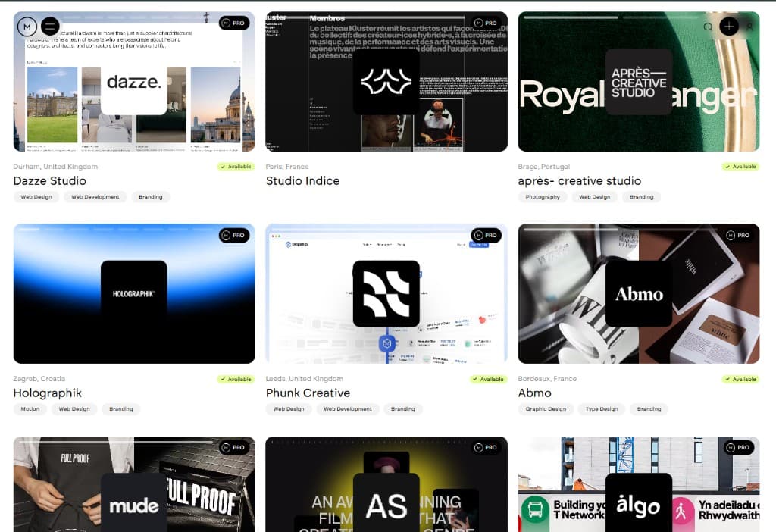Open the Holographik profile title
This screenshot has width=776, height=532.
[x=48, y=393]
